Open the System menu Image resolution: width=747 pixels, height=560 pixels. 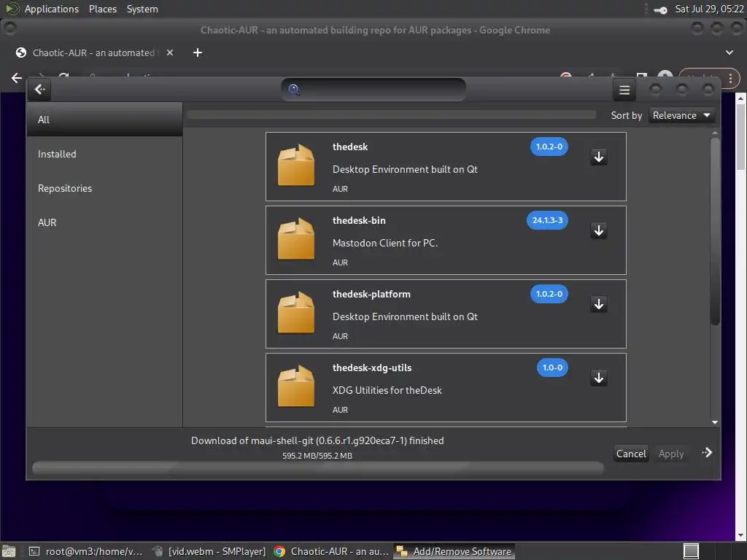(142, 9)
